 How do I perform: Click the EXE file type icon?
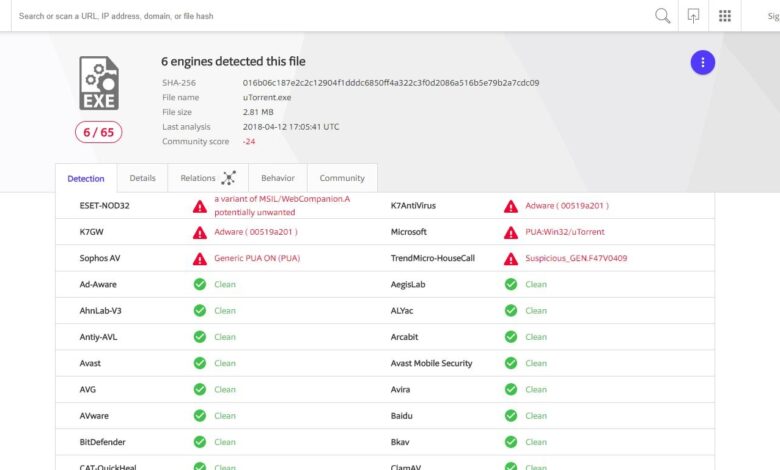99,84
